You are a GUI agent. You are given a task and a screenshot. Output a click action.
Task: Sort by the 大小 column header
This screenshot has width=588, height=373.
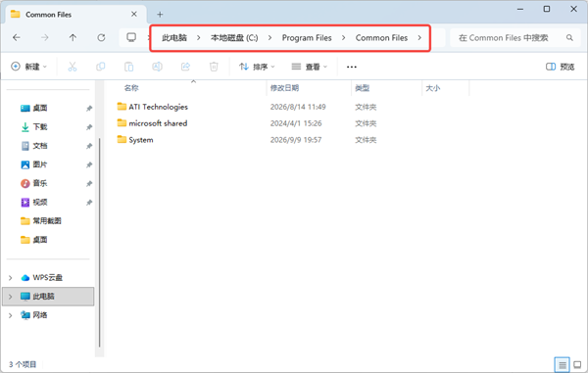(x=433, y=88)
